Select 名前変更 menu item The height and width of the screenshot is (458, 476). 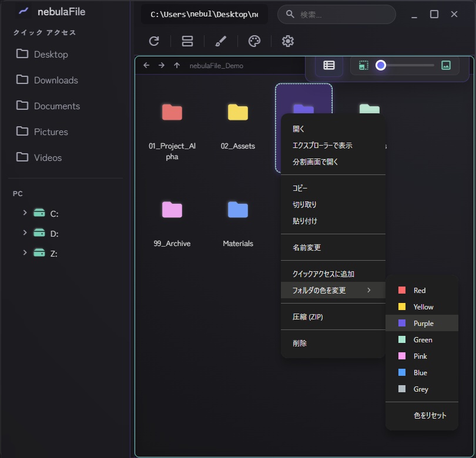tap(333, 247)
